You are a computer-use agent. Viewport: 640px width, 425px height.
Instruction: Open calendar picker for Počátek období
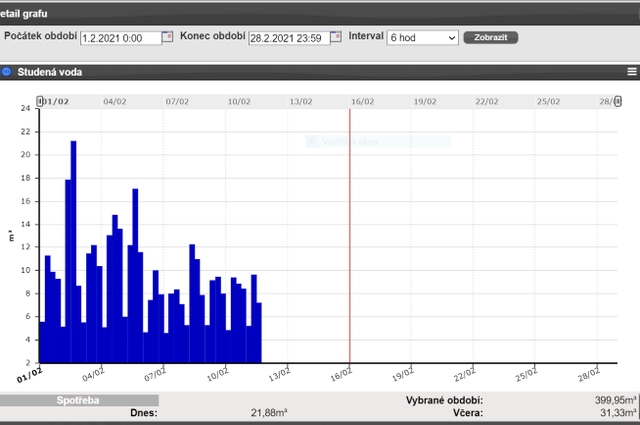click(x=168, y=36)
